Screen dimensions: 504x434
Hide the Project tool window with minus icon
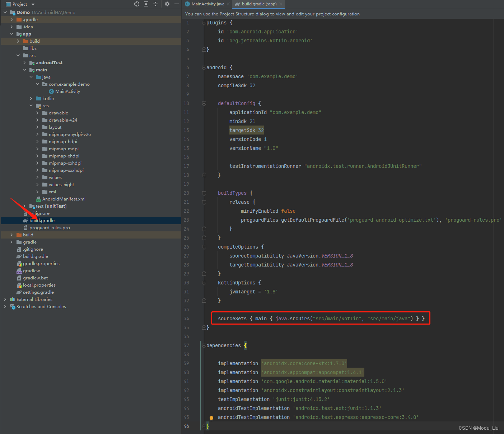(x=177, y=4)
